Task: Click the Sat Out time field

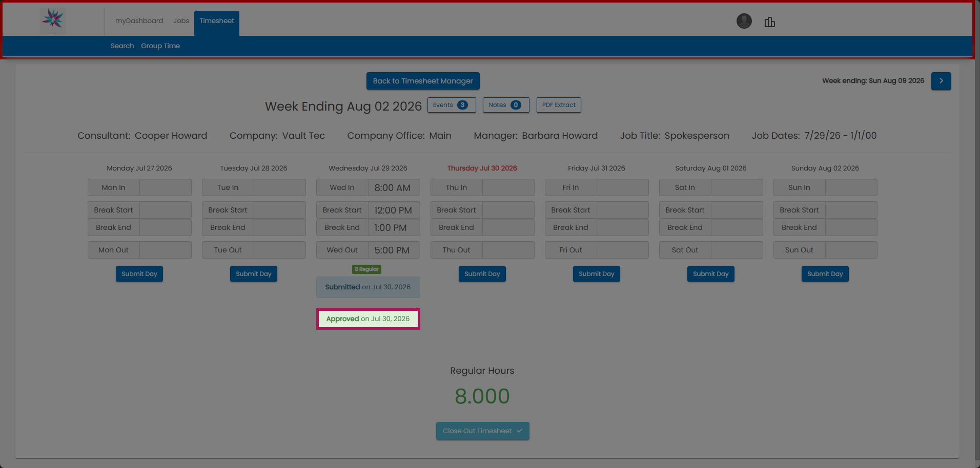Action: tap(737, 250)
